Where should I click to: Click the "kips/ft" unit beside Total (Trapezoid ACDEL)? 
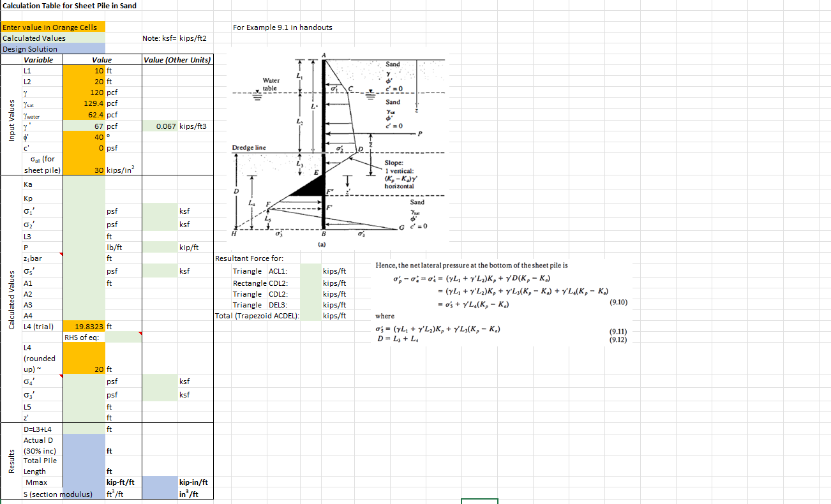334,316
